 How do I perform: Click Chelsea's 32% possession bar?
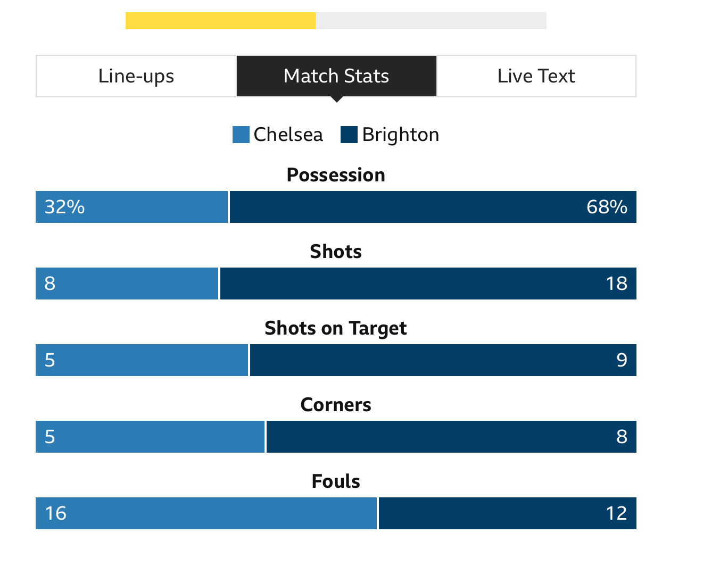tap(132, 207)
